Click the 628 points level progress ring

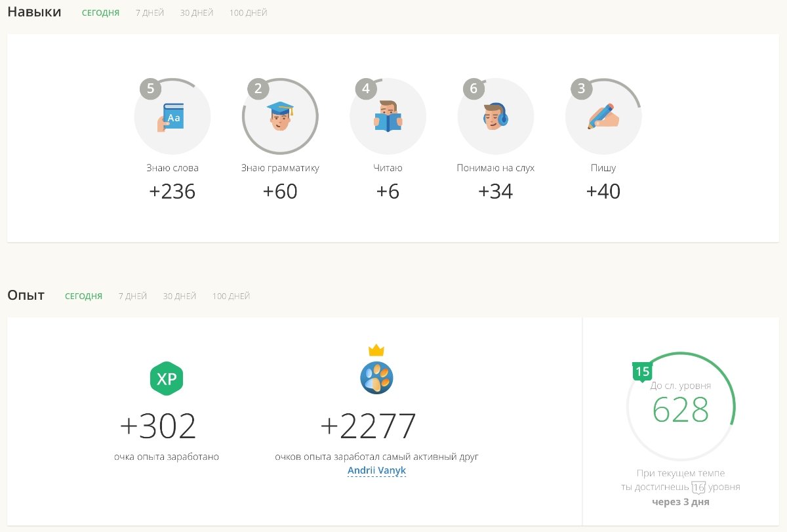point(680,409)
